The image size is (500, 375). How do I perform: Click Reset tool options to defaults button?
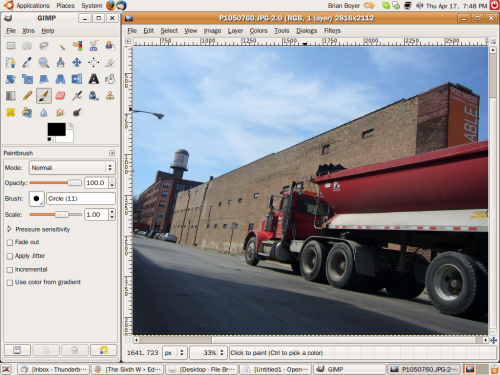point(104,350)
